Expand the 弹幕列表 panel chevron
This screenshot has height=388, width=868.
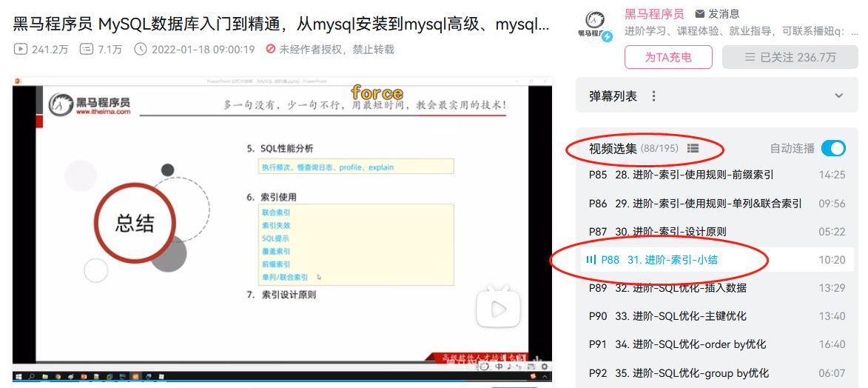coord(839,96)
